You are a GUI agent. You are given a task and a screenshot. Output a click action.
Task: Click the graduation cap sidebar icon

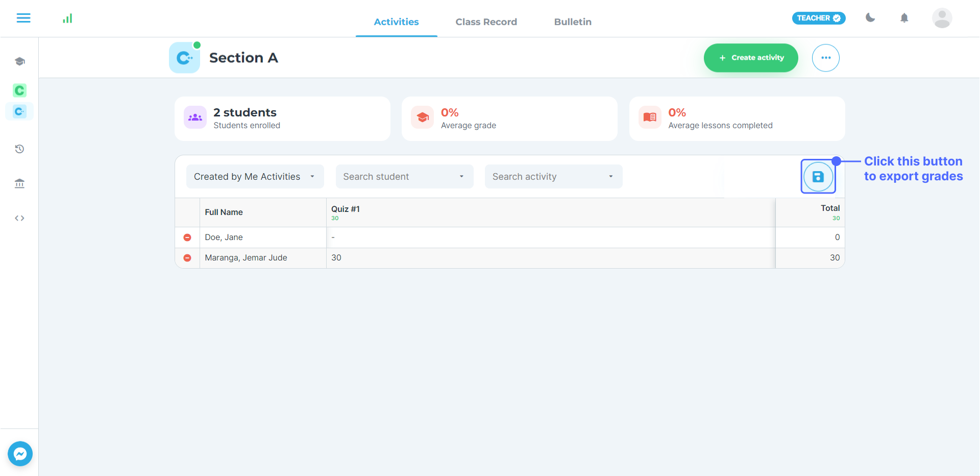pos(20,61)
